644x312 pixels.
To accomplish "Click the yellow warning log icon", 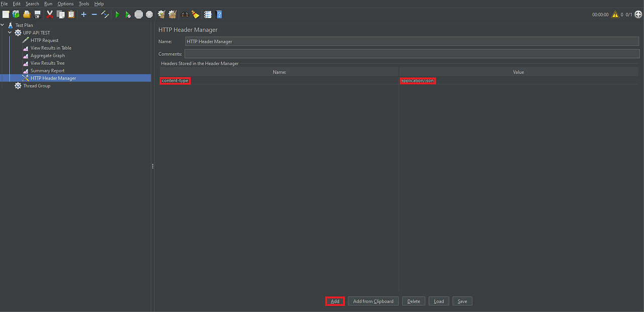I will [x=615, y=15].
